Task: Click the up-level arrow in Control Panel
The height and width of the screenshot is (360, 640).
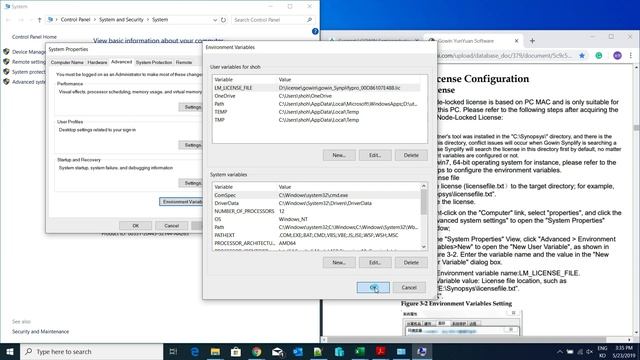Action: click(39, 20)
